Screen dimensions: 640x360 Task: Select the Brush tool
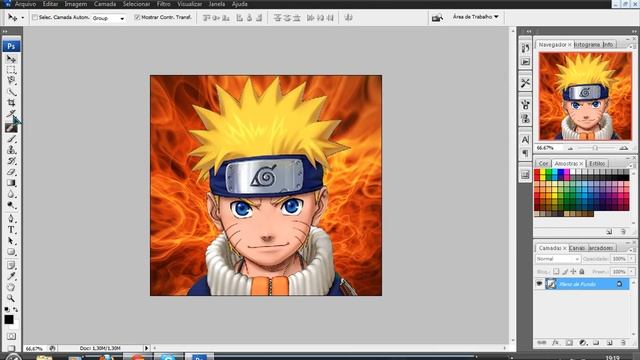tap(11, 140)
